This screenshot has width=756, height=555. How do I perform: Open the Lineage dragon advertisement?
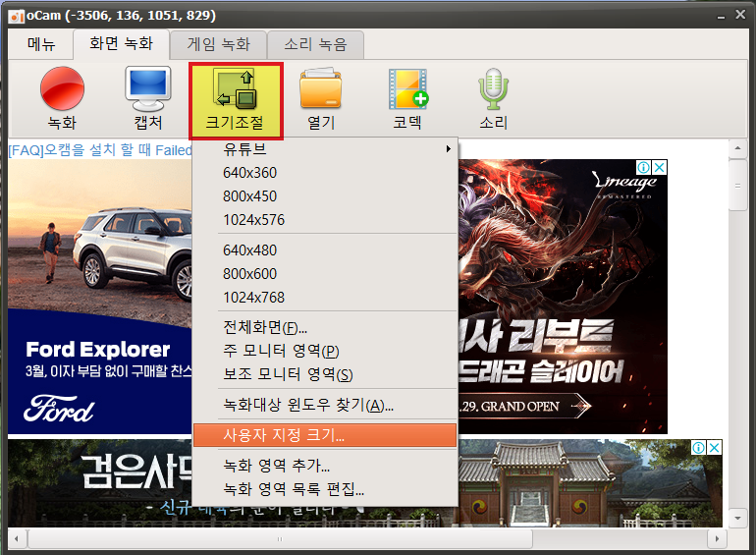(x=563, y=297)
